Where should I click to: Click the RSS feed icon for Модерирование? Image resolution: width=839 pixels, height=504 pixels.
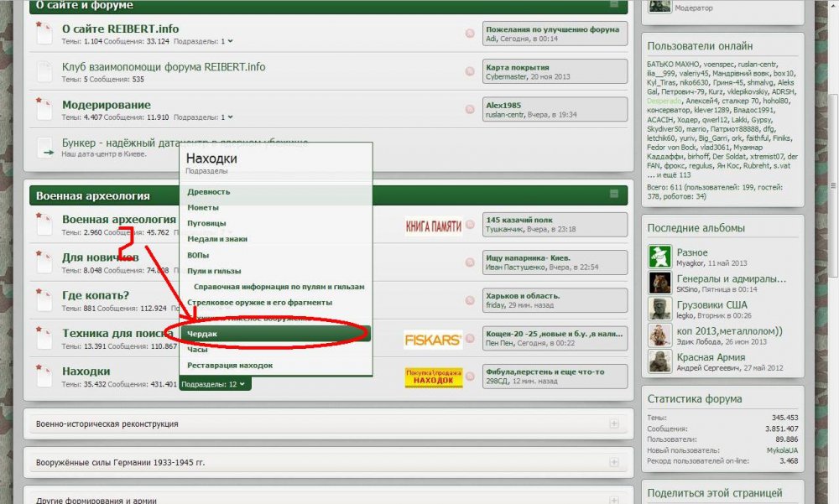tap(470, 111)
